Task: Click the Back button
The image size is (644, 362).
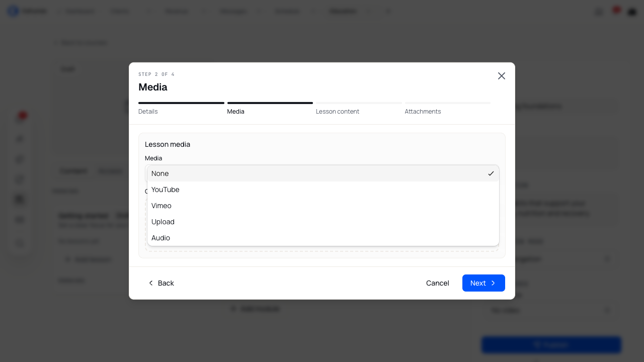Action: click(160, 283)
